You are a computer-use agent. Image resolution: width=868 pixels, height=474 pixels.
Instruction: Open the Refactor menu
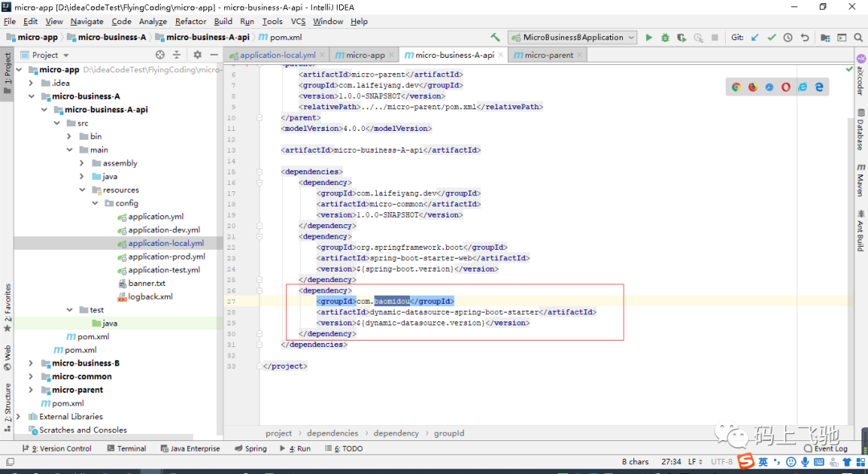190,21
